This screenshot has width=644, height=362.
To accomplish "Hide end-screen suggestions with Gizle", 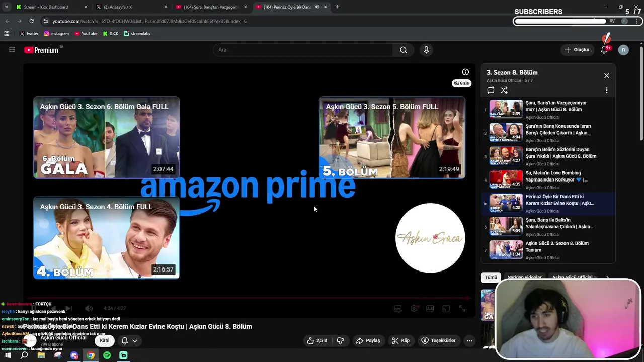I will coord(461,83).
